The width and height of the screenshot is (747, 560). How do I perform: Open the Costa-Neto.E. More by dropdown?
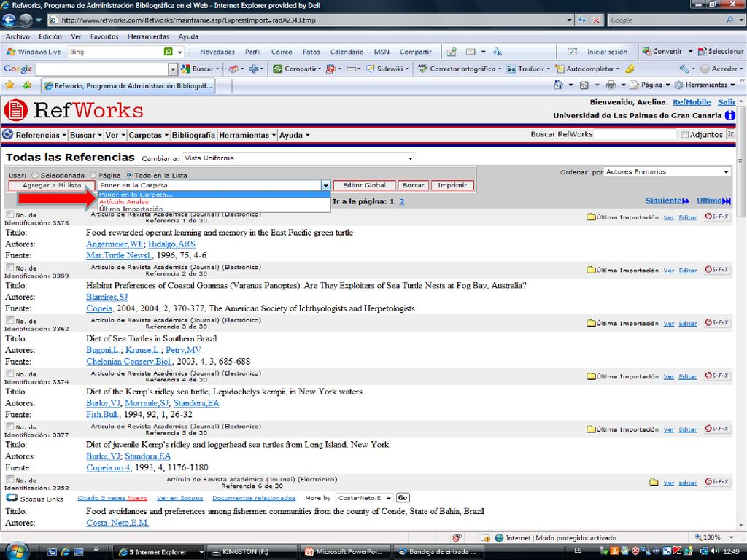pyautogui.click(x=365, y=498)
